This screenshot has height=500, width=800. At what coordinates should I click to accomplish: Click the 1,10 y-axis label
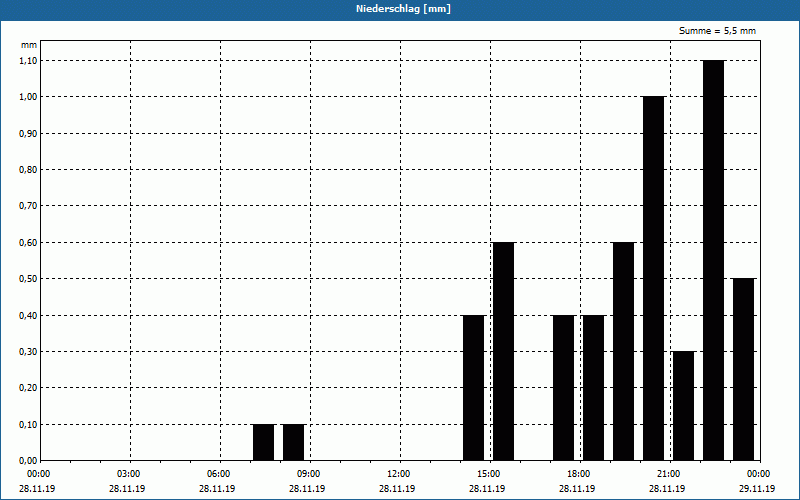pyautogui.click(x=28, y=61)
